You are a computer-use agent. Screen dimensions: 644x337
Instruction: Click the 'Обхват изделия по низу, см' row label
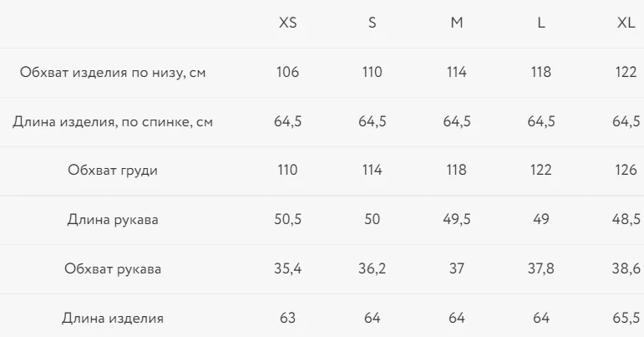[113, 72]
